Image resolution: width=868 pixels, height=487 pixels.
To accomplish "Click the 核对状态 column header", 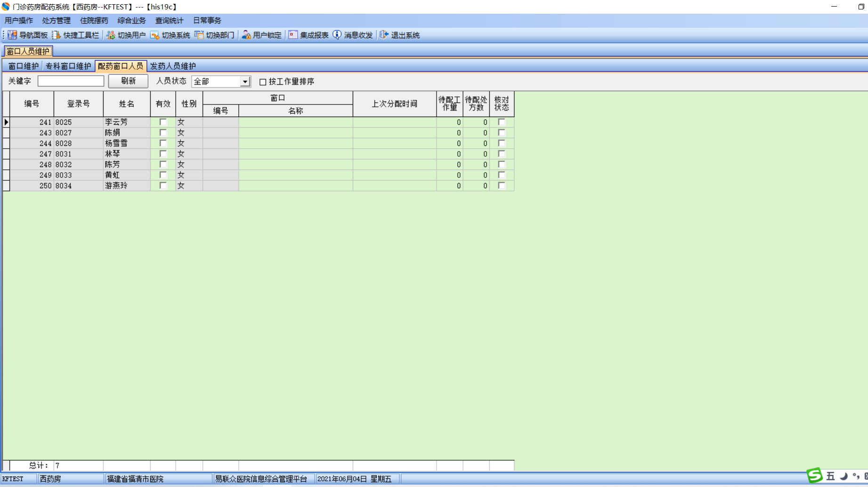I will pyautogui.click(x=502, y=104).
